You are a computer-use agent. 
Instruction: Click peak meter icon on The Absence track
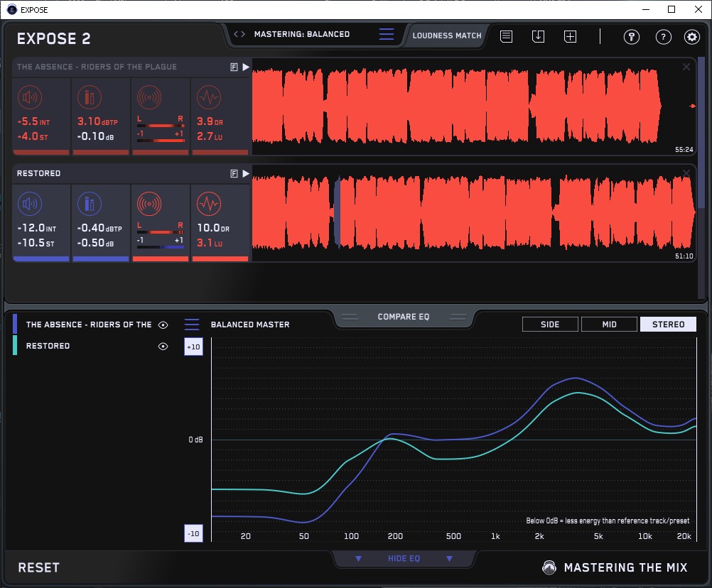[90, 97]
